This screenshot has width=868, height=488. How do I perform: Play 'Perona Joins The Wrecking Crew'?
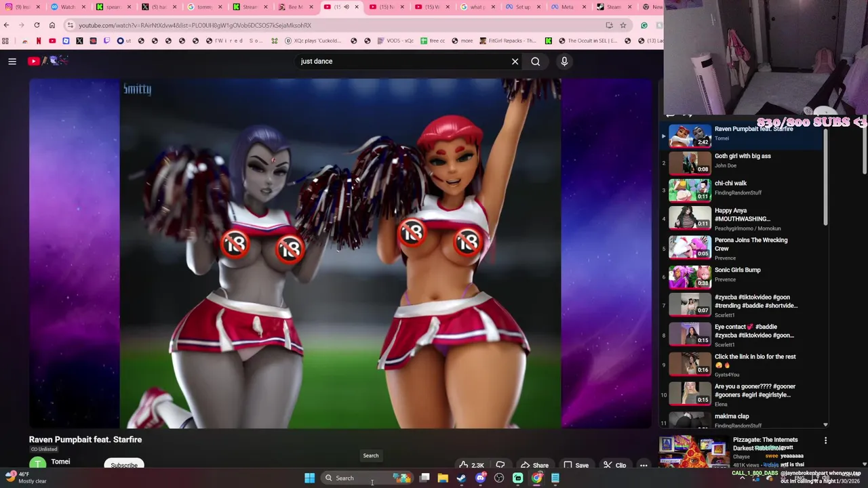743,248
